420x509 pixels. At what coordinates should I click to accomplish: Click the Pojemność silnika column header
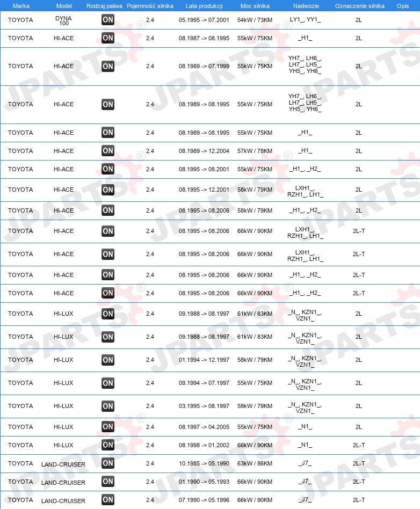pyautogui.click(x=150, y=6)
